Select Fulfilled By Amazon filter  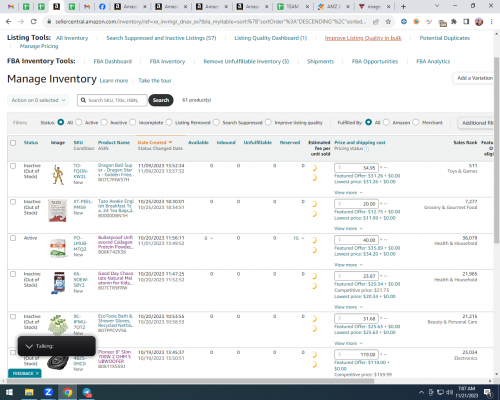pyautogui.click(x=386, y=122)
